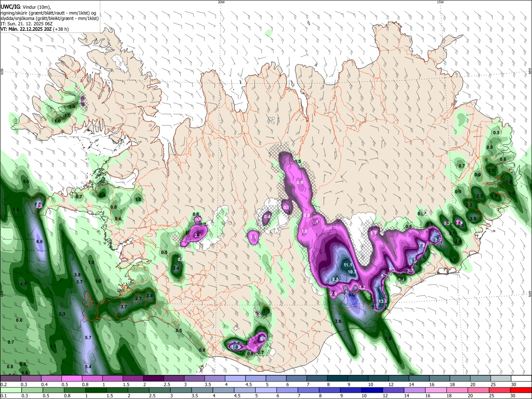Click the 5.4 value near the bottom-left edge

click(88, 367)
